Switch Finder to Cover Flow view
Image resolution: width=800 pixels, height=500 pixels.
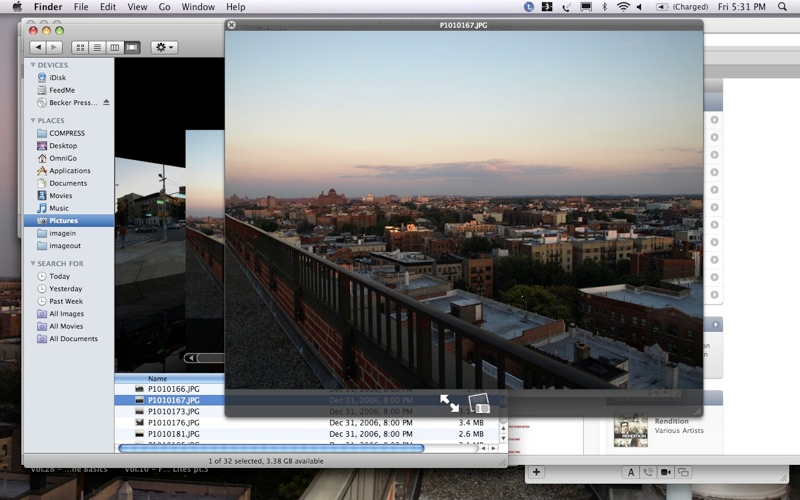click(x=132, y=47)
